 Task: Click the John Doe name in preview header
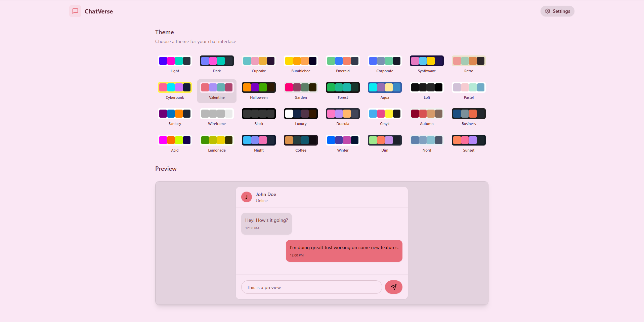[266, 194]
